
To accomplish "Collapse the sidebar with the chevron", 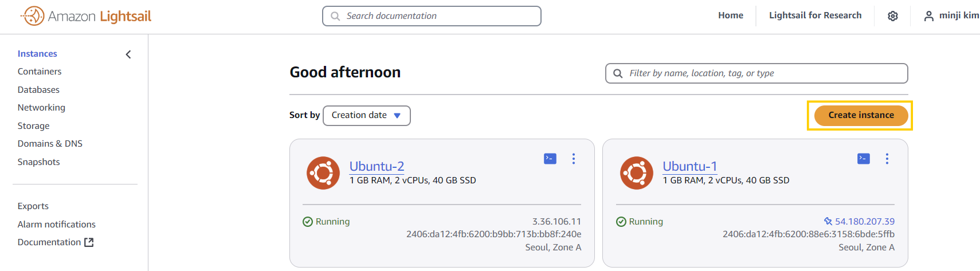I will tap(128, 54).
